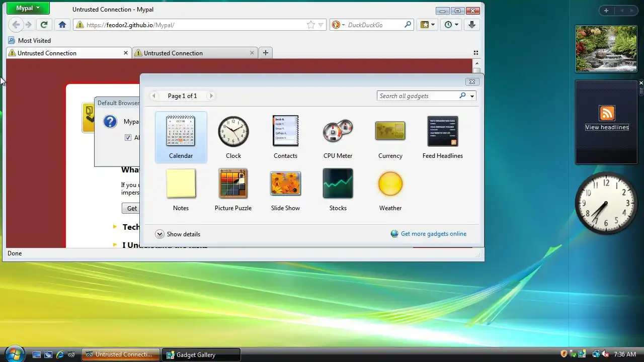Open DuckDuckGo search magnifier in browser

(408, 25)
